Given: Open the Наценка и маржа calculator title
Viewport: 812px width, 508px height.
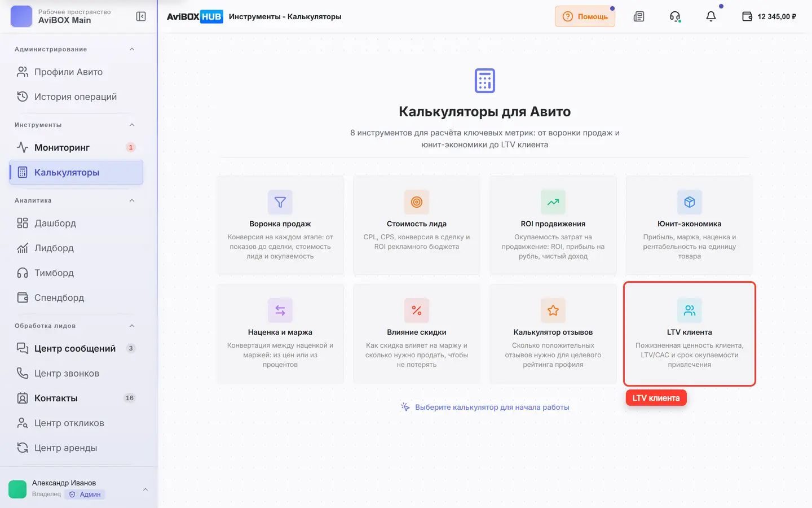Looking at the screenshot, I should click(280, 332).
